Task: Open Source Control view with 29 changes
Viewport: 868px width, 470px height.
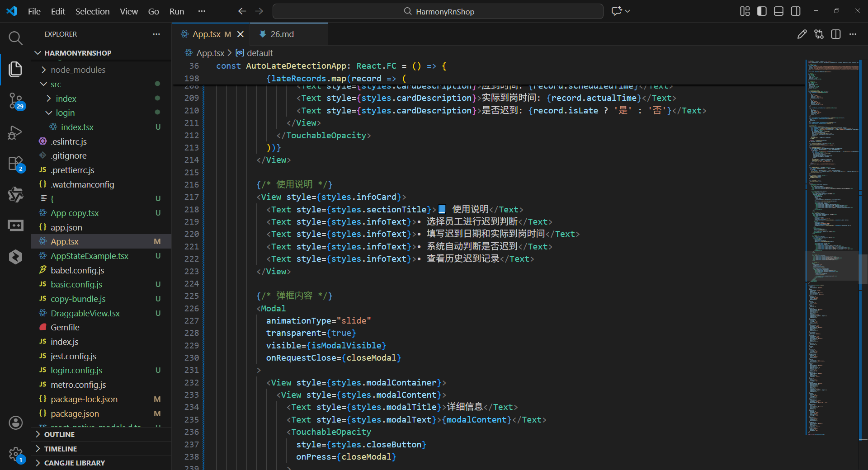Action: (15, 101)
